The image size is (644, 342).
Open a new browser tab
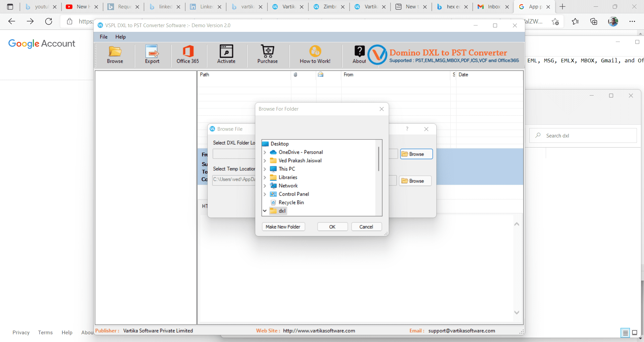point(562,7)
